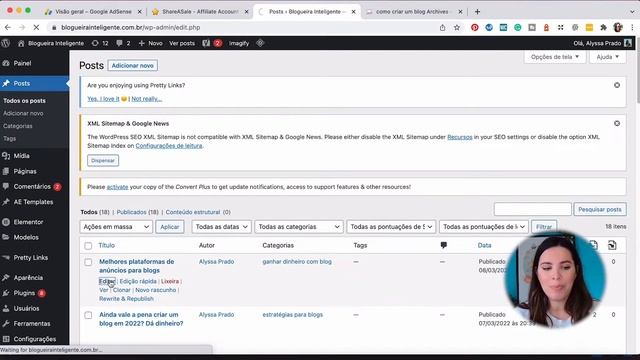Dismiss the Pretty Links notice

click(x=617, y=85)
